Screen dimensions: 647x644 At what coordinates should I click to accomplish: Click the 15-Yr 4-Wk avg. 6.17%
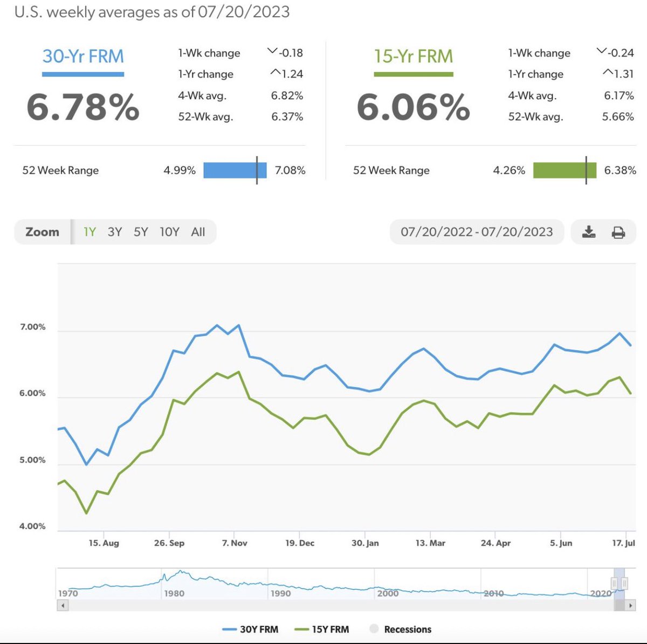tap(619, 95)
